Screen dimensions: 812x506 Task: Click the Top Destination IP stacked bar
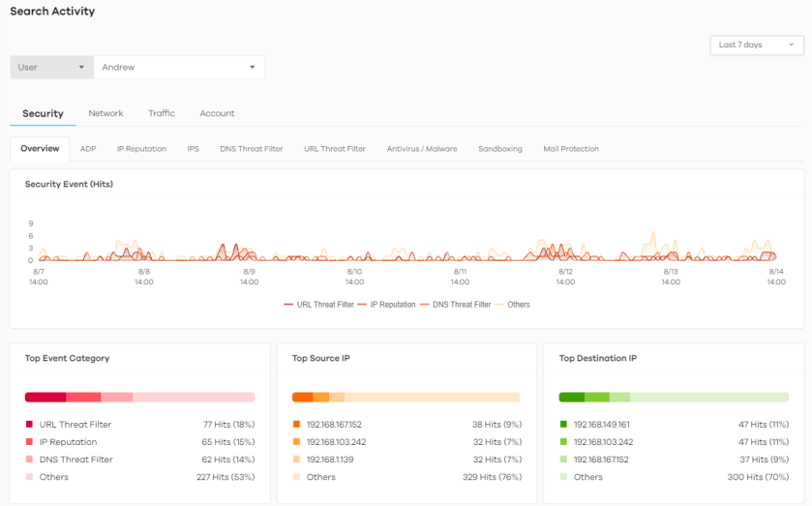pyautogui.click(x=674, y=398)
